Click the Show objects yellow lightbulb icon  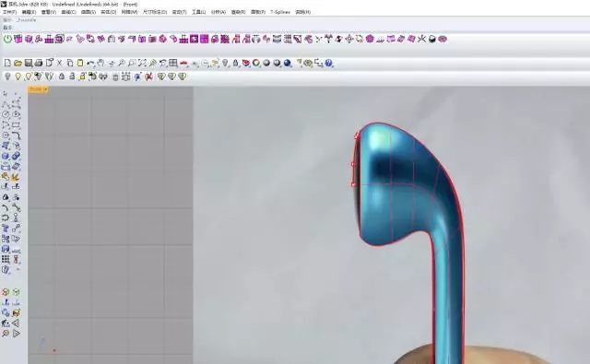tap(18, 76)
